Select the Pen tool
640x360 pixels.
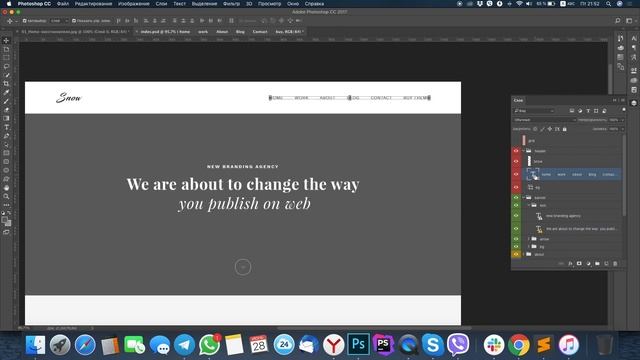coord(6,136)
